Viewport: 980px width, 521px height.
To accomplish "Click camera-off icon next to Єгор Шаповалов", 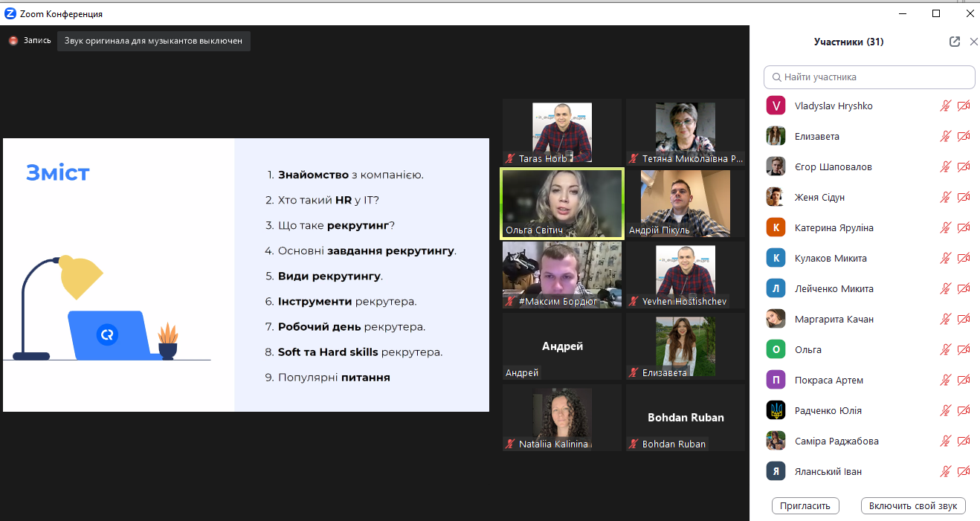I will 964,166.
